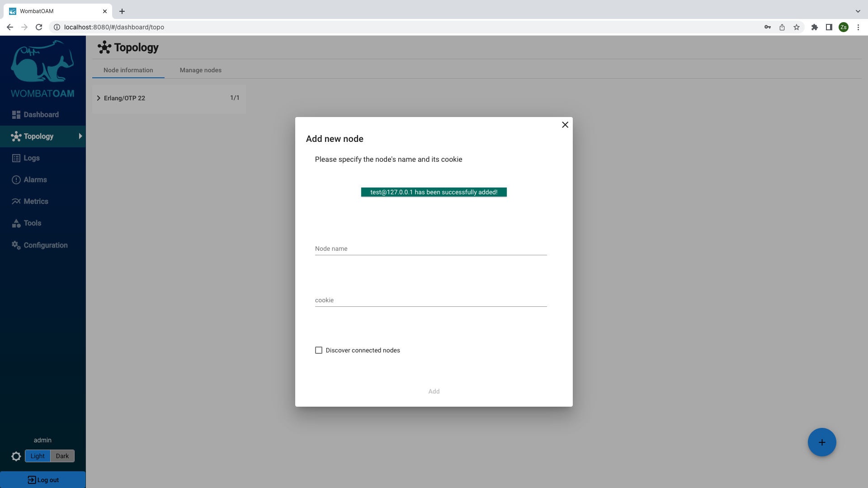Click the Dashboard grid icon
Screen dimensions: 868x488
(16, 115)
